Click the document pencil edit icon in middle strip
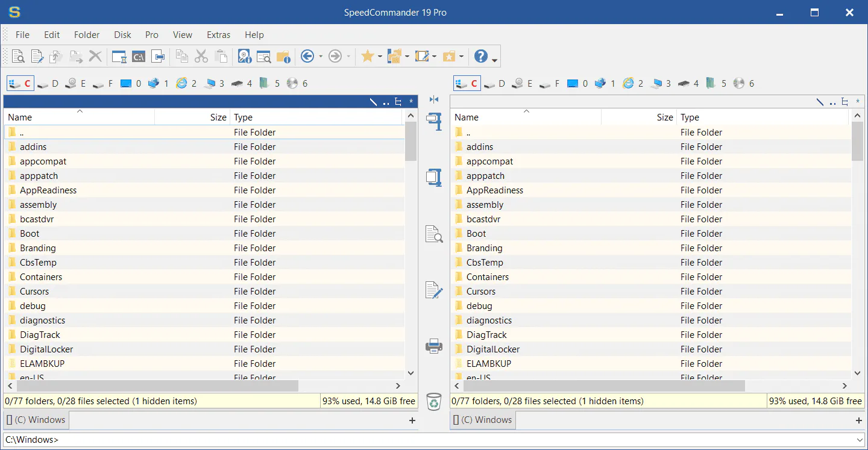The height and width of the screenshot is (450, 868). click(434, 290)
